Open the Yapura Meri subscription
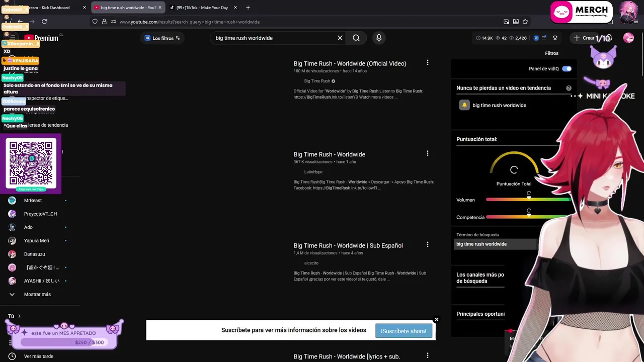This screenshot has height=362, width=644. 38,241
